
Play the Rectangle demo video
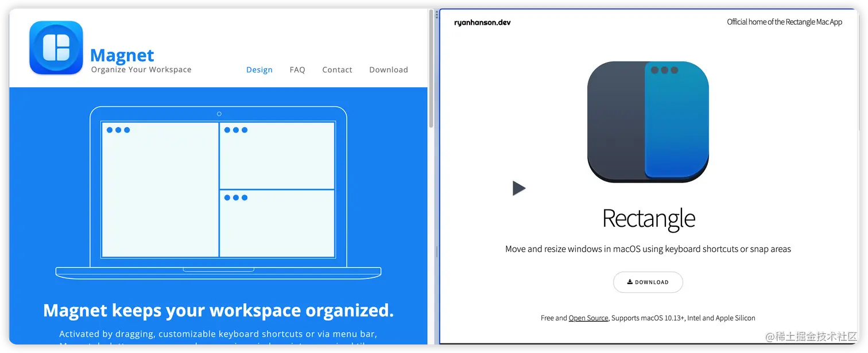click(x=519, y=188)
